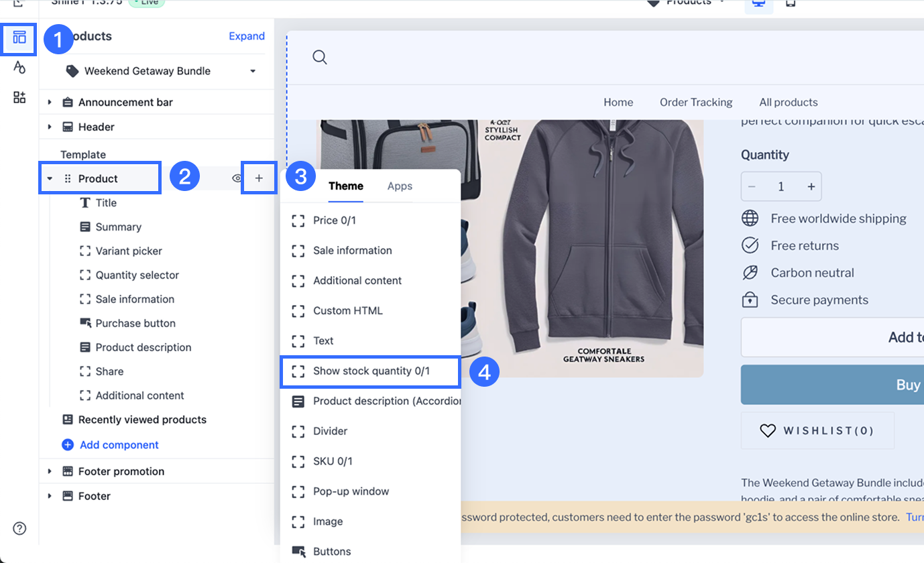
Task: Open All products link in store navigation
Action: pos(789,103)
